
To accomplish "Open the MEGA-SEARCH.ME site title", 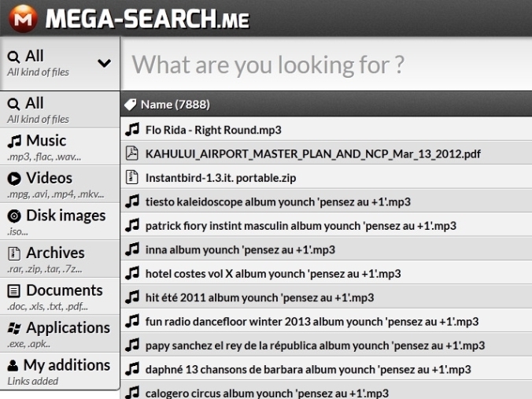I will coord(147,19).
